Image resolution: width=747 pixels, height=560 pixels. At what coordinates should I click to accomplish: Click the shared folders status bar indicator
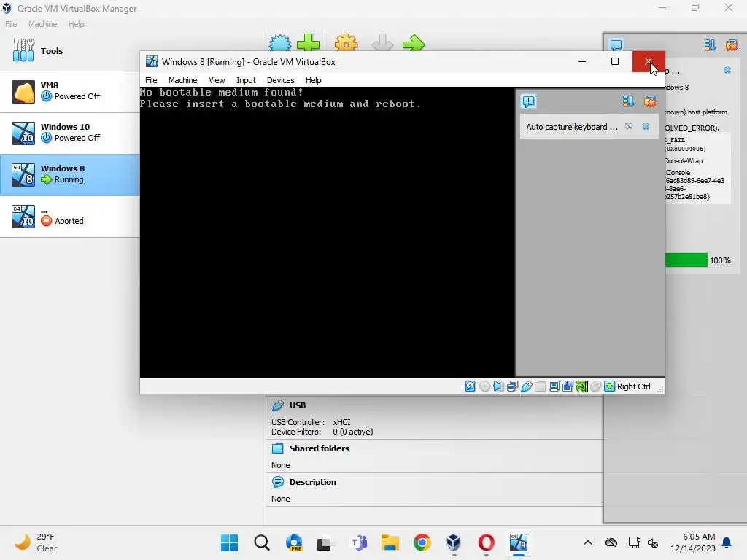click(541, 386)
